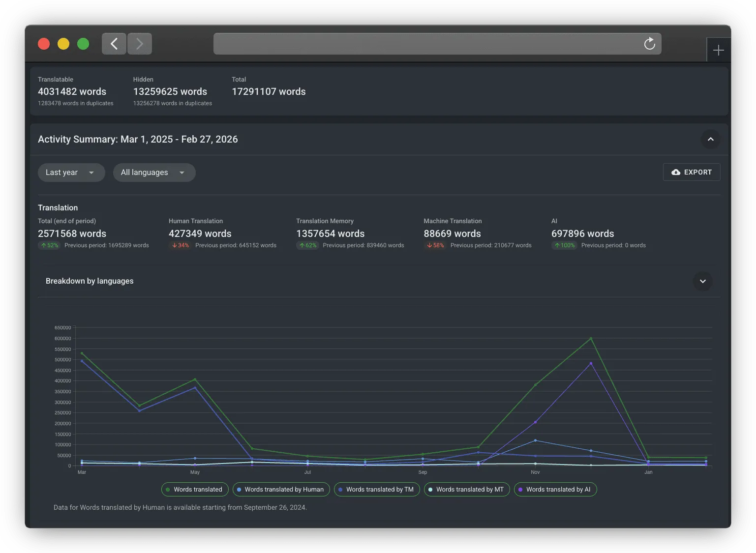This screenshot has width=756, height=553.
Task: Expand the Breakdown by languages section
Action: [x=702, y=281]
